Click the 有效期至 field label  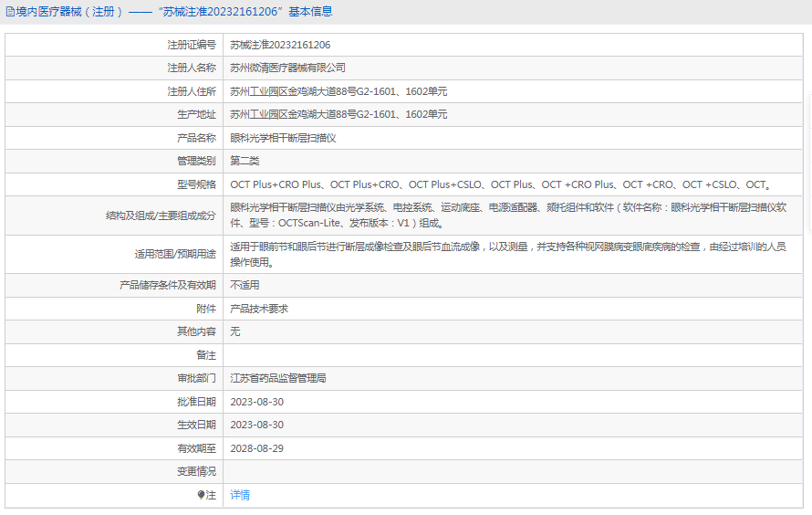pyautogui.click(x=196, y=448)
